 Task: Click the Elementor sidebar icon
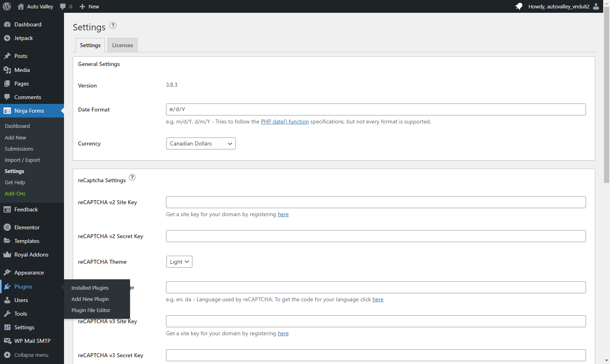tap(7, 227)
